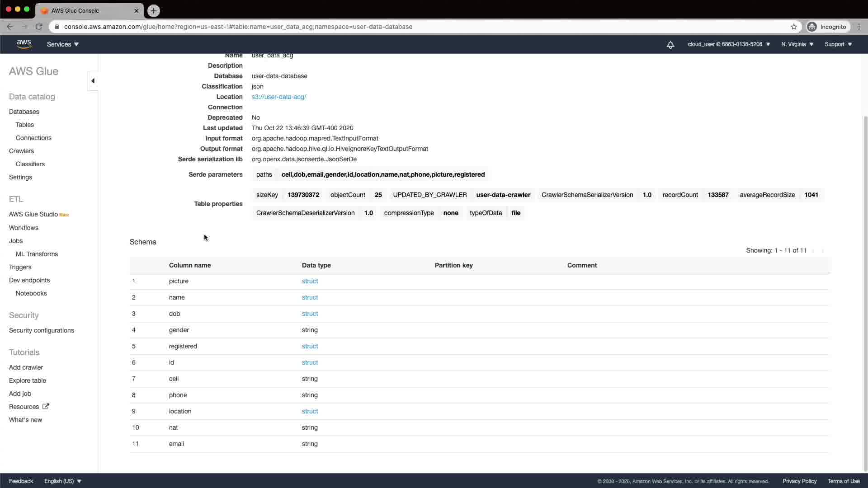Open Chrome three-dot menu icon
The image size is (868, 488).
[859, 27]
